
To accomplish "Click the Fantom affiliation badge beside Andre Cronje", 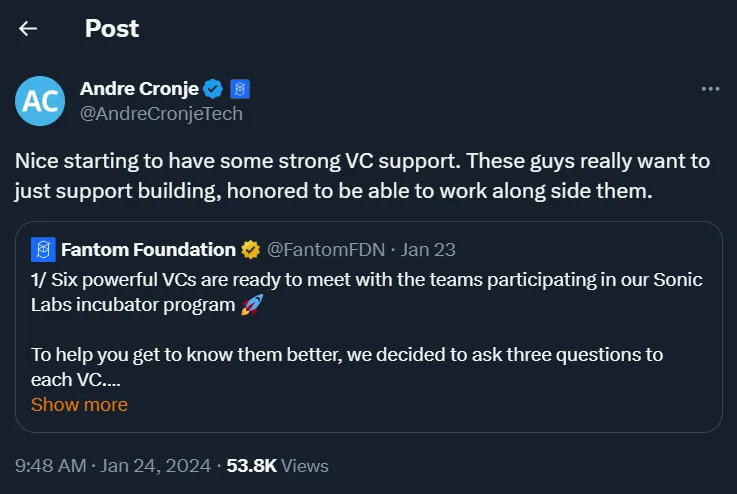I will (240, 89).
